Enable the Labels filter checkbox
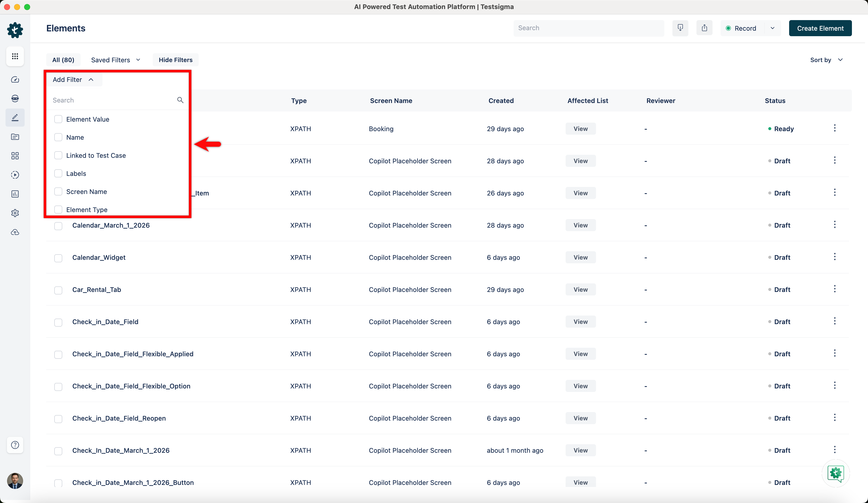 coord(58,174)
